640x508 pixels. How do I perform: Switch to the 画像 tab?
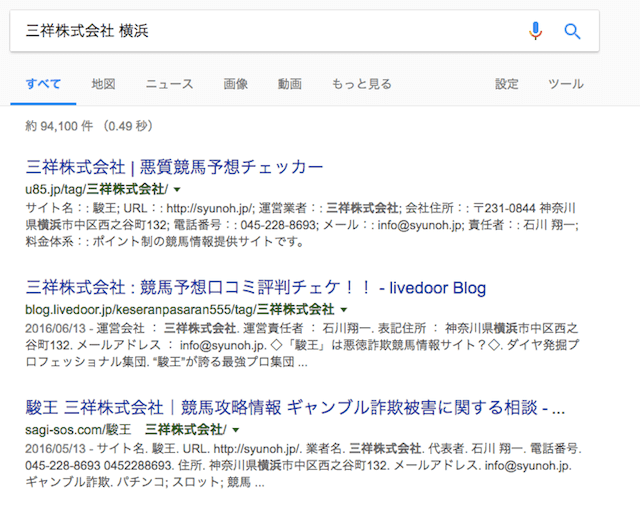[236, 84]
